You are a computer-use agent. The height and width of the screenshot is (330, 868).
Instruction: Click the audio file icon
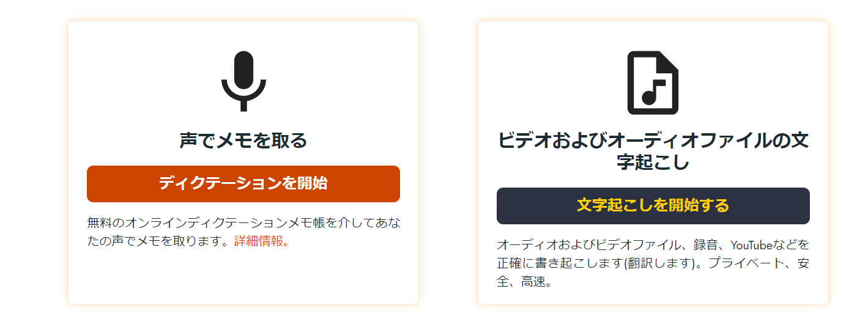click(653, 82)
